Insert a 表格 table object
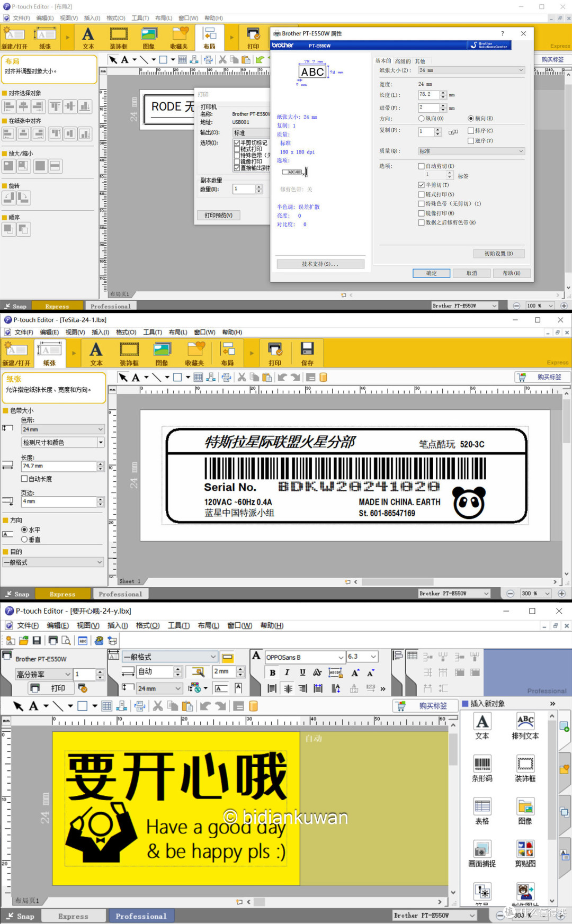 [x=482, y=811]
